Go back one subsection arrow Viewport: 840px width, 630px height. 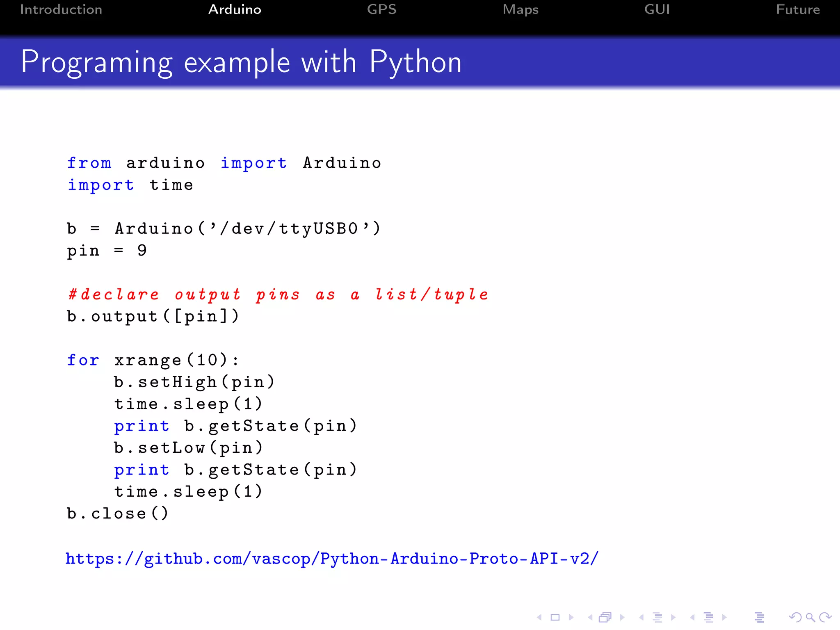pyautogui.click(x=641, y=617)
